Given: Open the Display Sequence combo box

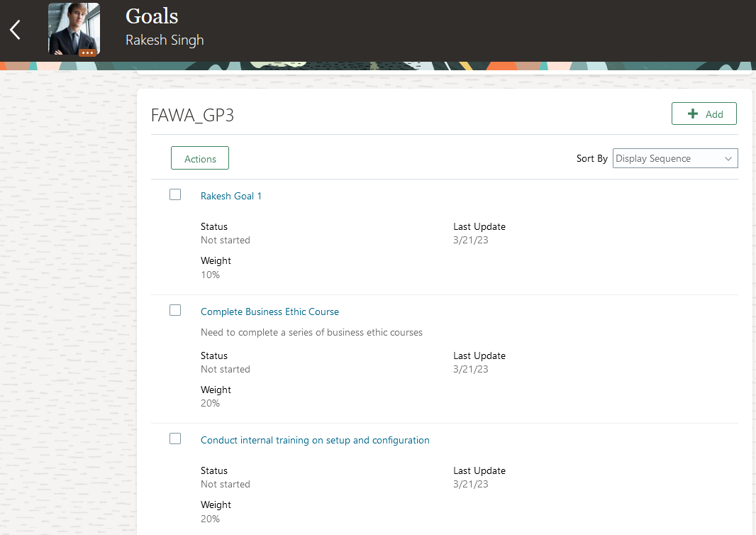Looking at the screenshot, I should pos(675,158).
